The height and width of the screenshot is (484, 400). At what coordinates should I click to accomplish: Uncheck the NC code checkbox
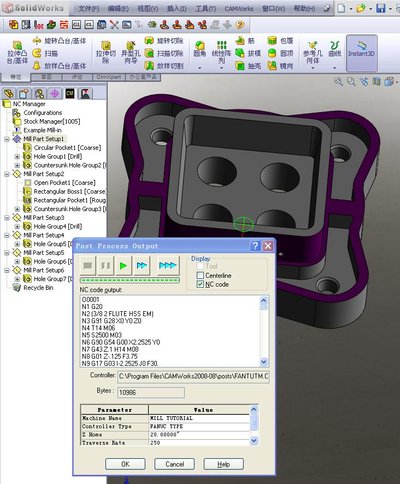coord(200,284)
